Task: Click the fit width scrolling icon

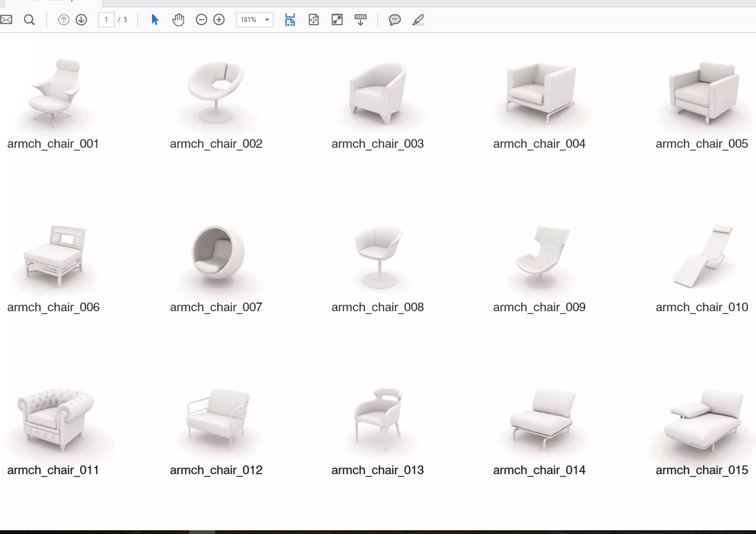Action: (x=290, y=20)
